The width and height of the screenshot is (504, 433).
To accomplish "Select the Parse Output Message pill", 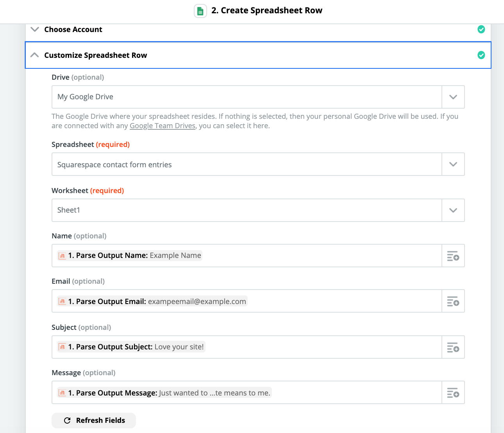I will pyautogui.click(x=164, y=393).
